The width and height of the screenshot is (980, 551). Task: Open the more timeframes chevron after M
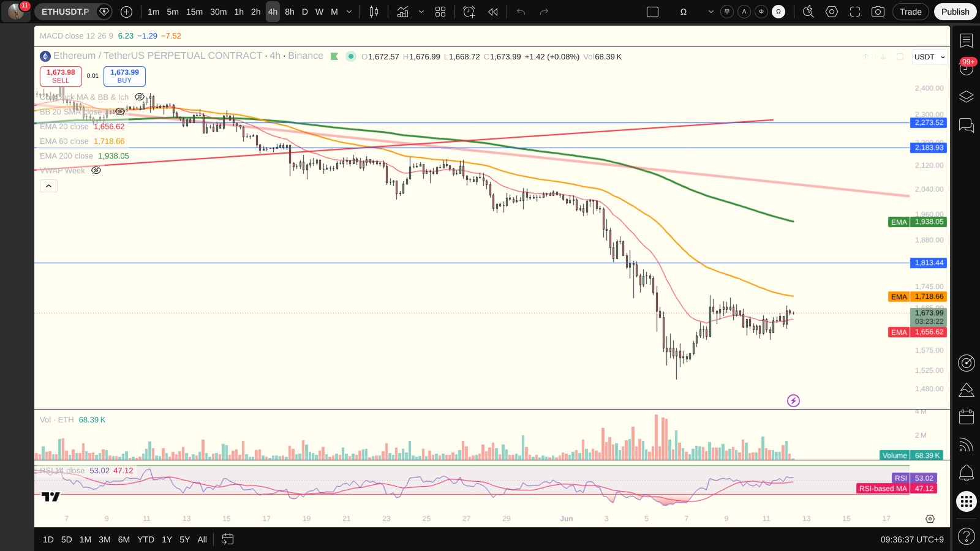click(x=349, y=12)
